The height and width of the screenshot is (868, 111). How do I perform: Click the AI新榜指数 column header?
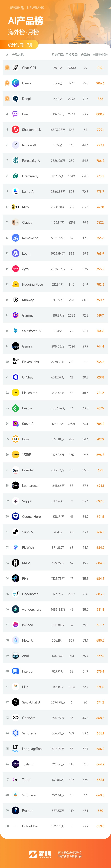(100, 55)
